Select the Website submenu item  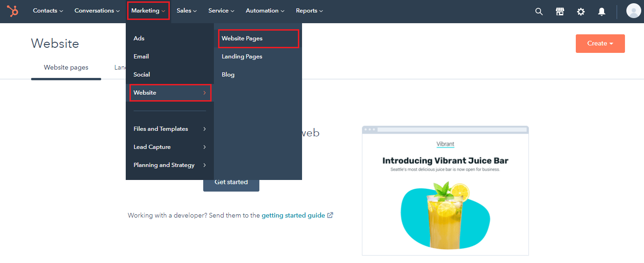170,93
